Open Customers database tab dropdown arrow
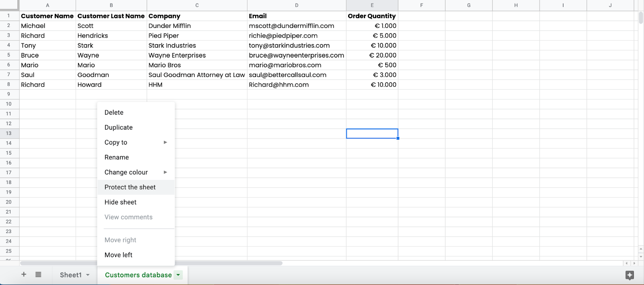This screenshot has width=644, height=285. point(178,275)
